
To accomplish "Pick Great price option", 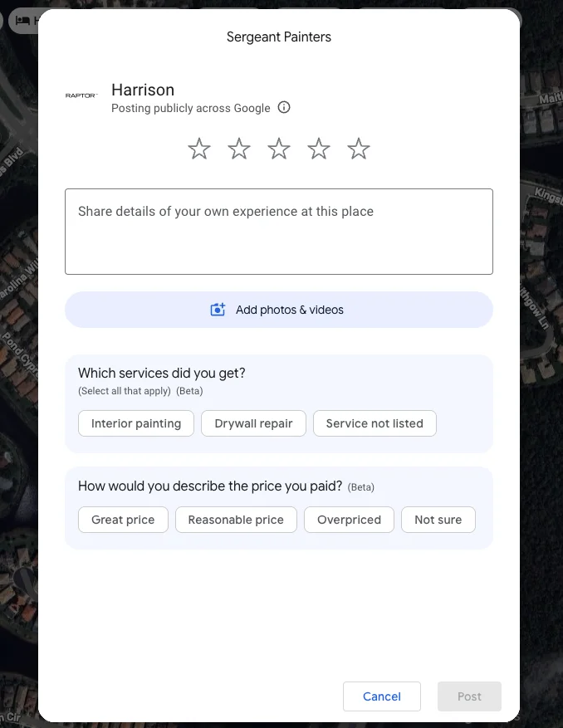I will (x=123, y=520).
